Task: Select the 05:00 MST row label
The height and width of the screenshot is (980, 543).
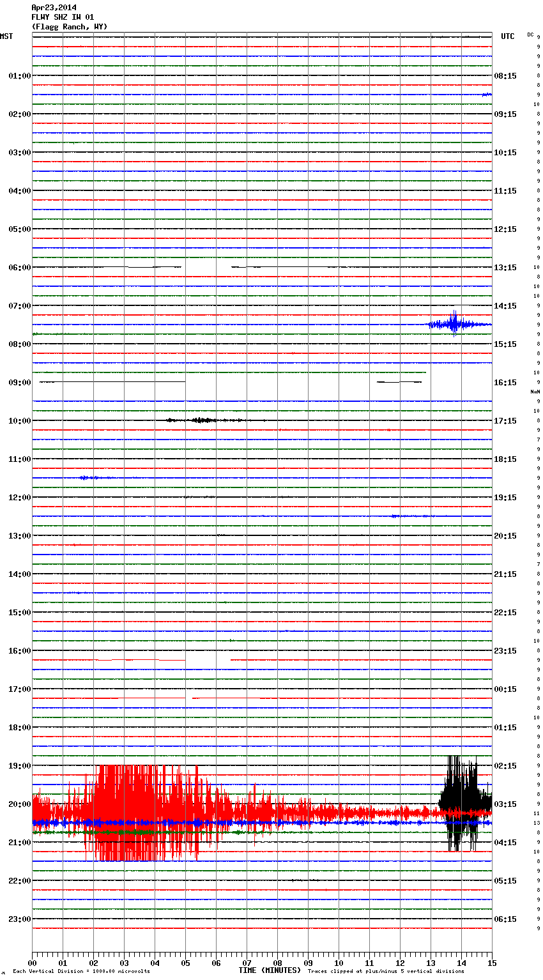Action: coord(19,229)
